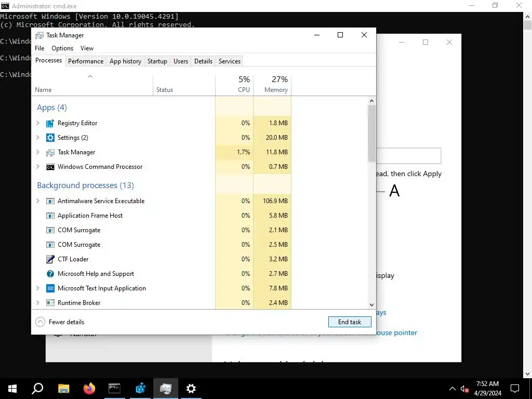Click the CTF Loader pen icon

[50, 259]
